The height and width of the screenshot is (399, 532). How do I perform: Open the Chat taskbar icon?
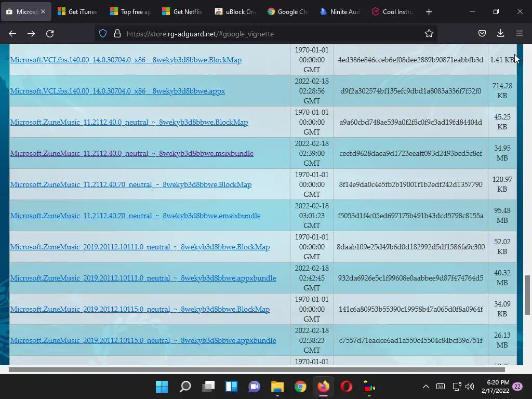point(254,387)
